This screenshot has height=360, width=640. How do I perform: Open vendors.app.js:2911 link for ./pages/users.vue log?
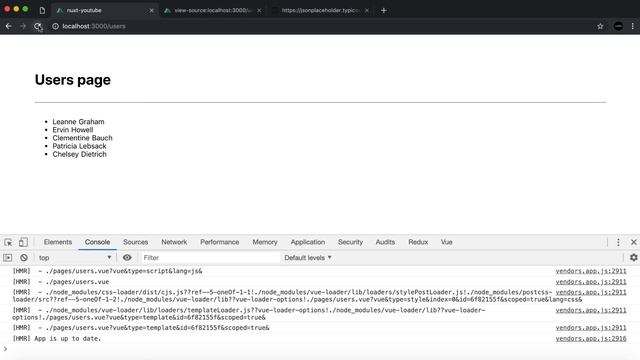click(x=591, y=282)
